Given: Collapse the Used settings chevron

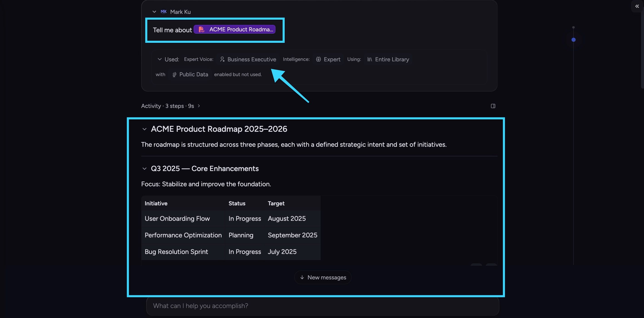Looking at the screenshot, I should 159,59.
